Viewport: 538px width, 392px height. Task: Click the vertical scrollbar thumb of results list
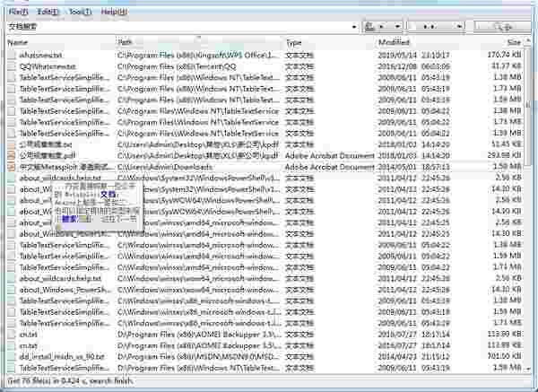528,105
